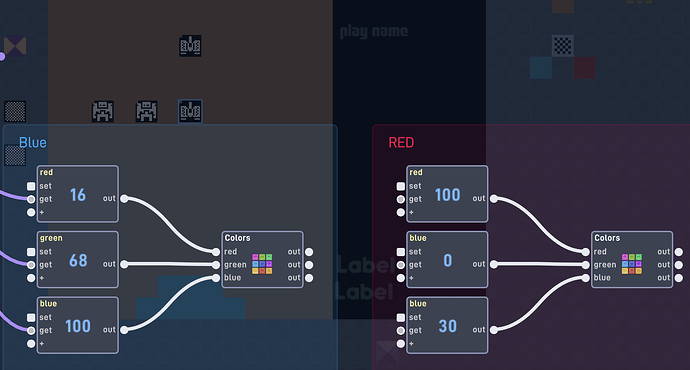690x370 pixels.
Task: Open the color palette icon in RED group's Colors node
Action: (x=631, y=264)
